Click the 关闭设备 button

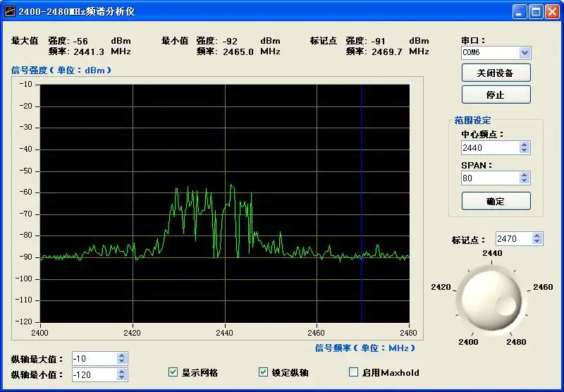tap(496, 73)
